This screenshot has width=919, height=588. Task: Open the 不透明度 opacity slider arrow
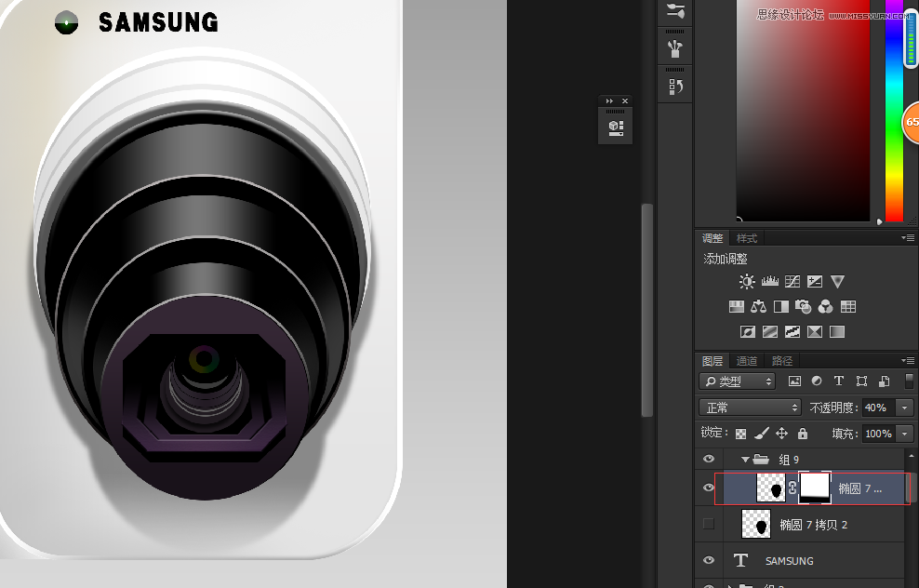click(905, 408)
